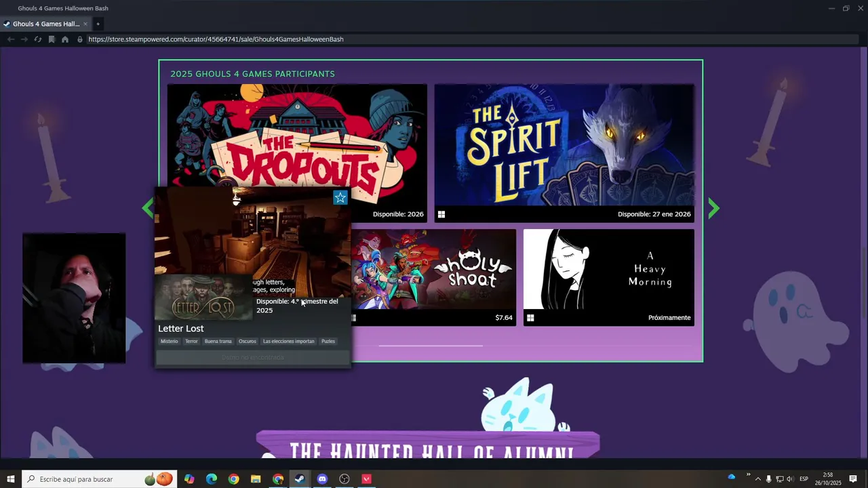Click the Holy Shoot $7.64 price
Viewport: 868px width, 488px height.
point(504,317)
